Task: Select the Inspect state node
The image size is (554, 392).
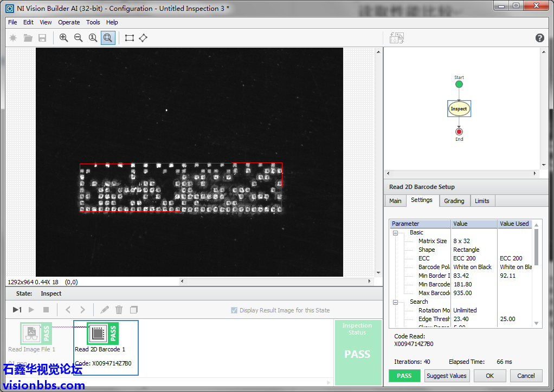Action: point(459,109)
